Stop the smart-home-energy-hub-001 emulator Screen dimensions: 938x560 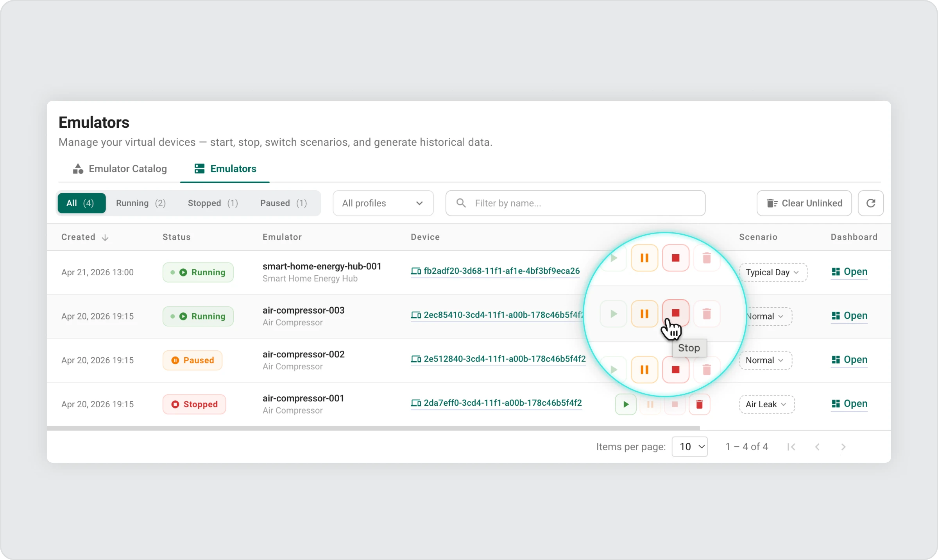point(675,258)
